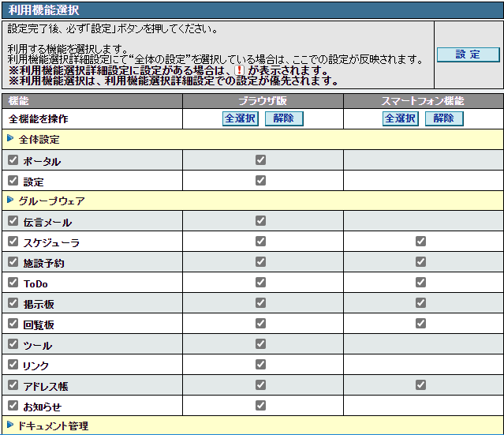Toggle the 設定 row checkbox in 機能 column

point(13,181)
